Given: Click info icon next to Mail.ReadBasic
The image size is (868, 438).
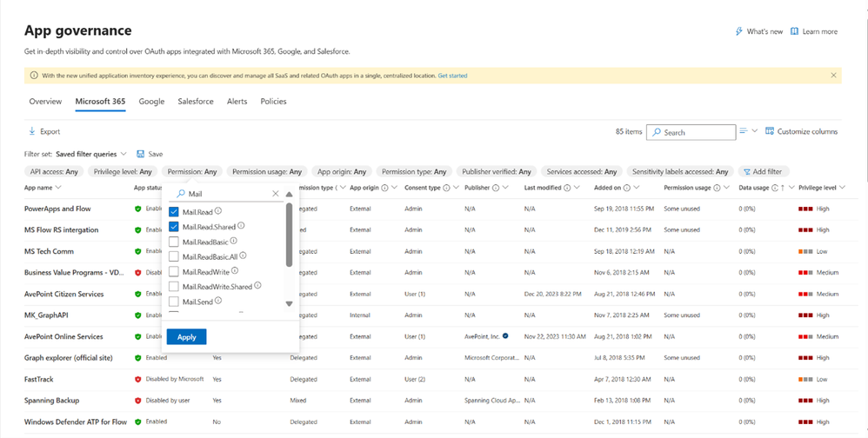Looking at the screenshot, I should pos(234,241).
